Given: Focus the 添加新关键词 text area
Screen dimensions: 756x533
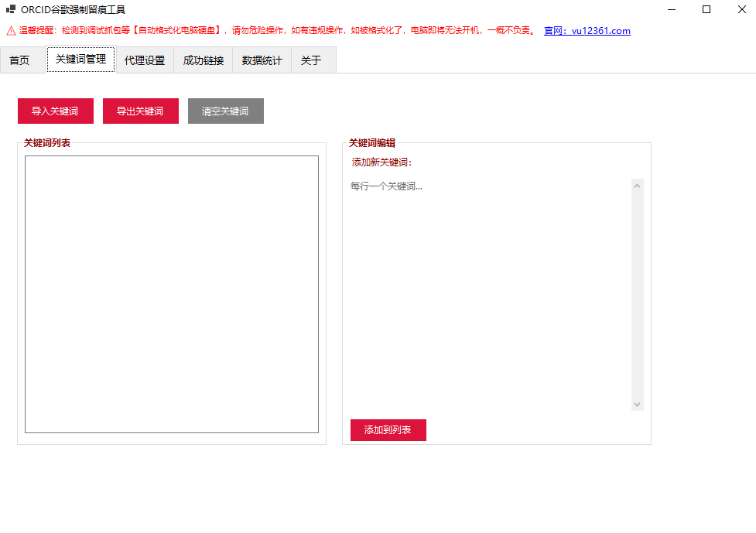Looking at the screenshot, I should tap(487, 294).
